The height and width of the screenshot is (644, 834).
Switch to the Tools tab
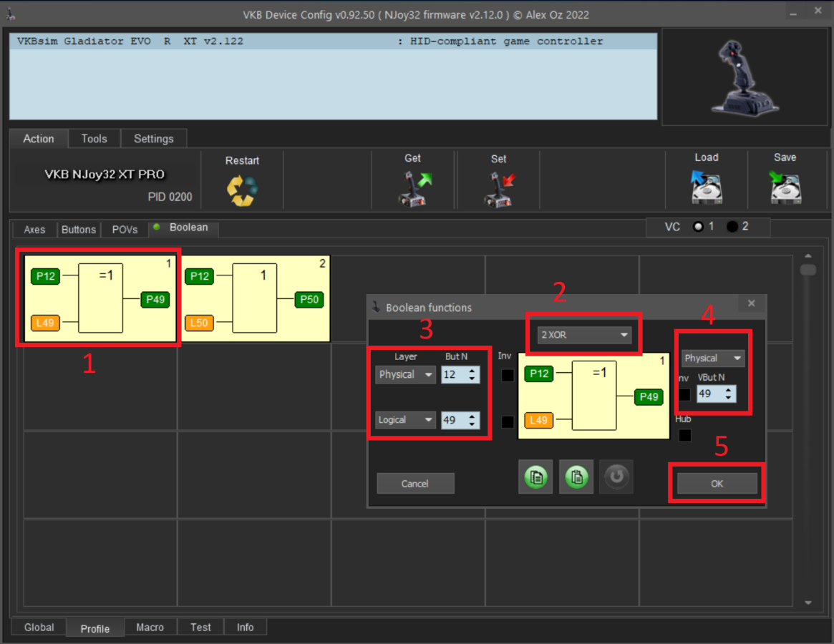[94, 139]
